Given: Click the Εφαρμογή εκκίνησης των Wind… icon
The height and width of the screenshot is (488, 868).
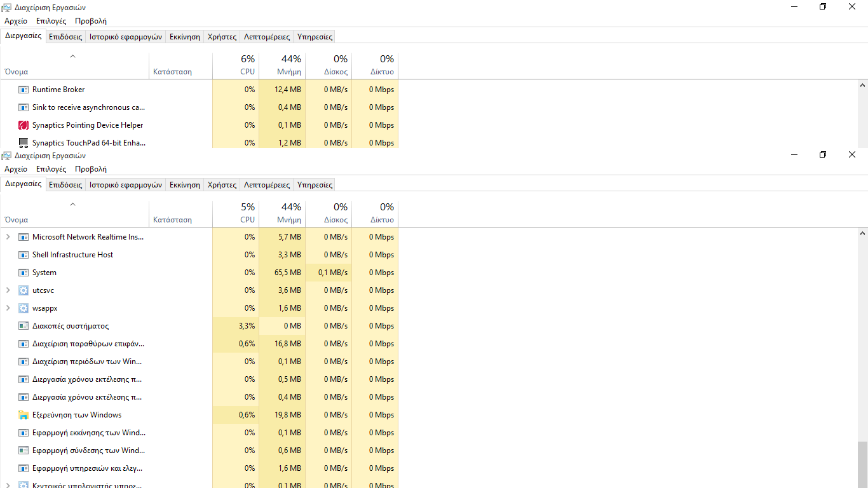Looking at the screenshot, I should 24,433.
